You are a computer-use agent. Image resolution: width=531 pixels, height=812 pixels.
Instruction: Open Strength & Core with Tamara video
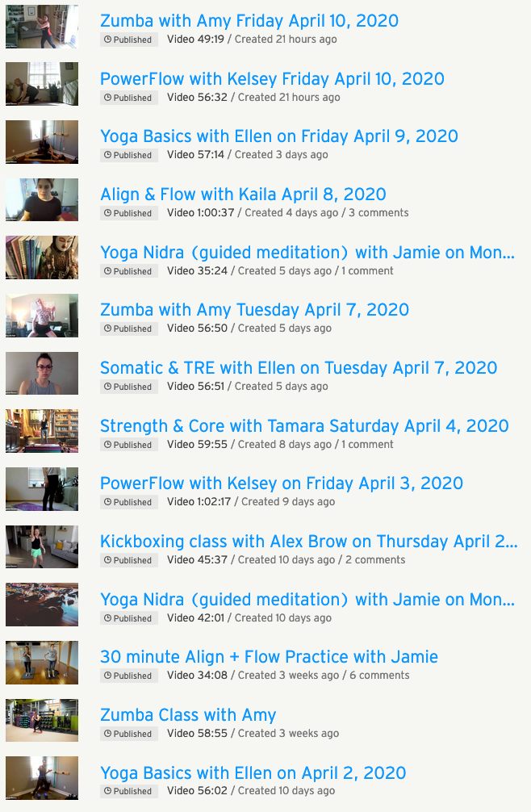304,426
